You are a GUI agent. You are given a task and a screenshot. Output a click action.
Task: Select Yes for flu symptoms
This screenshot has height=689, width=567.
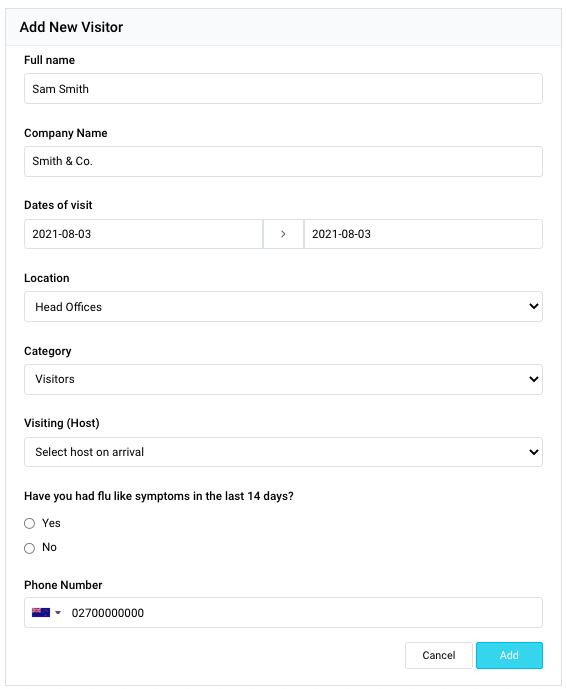point(29,523)
